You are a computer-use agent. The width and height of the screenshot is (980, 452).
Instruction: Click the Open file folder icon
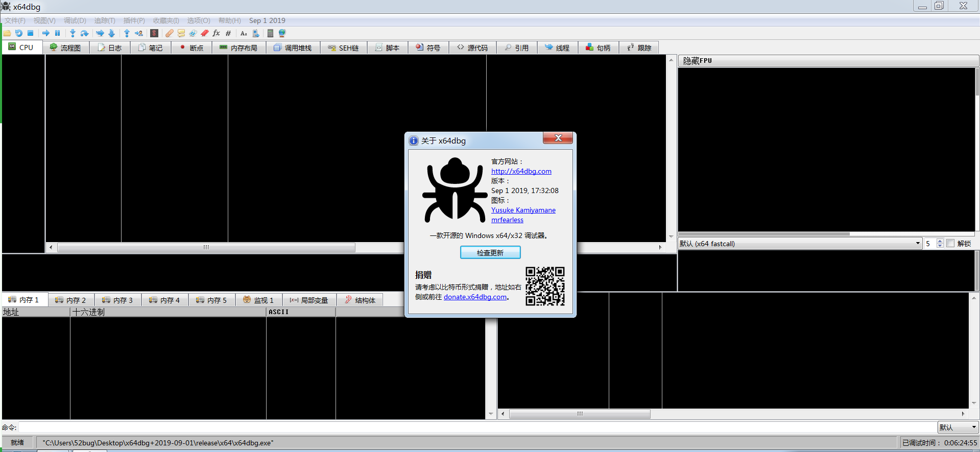tap(7, 33)
